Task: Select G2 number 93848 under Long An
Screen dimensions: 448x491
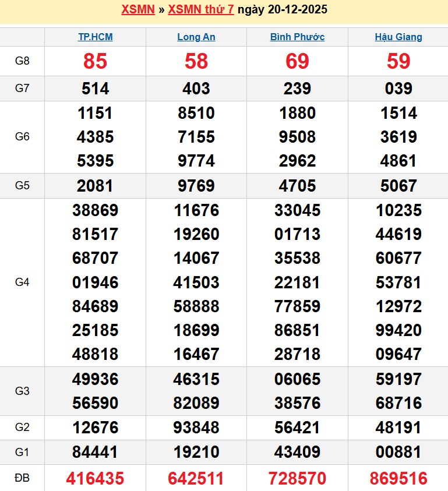Action: pyautogui.click(x=196, y=428)
